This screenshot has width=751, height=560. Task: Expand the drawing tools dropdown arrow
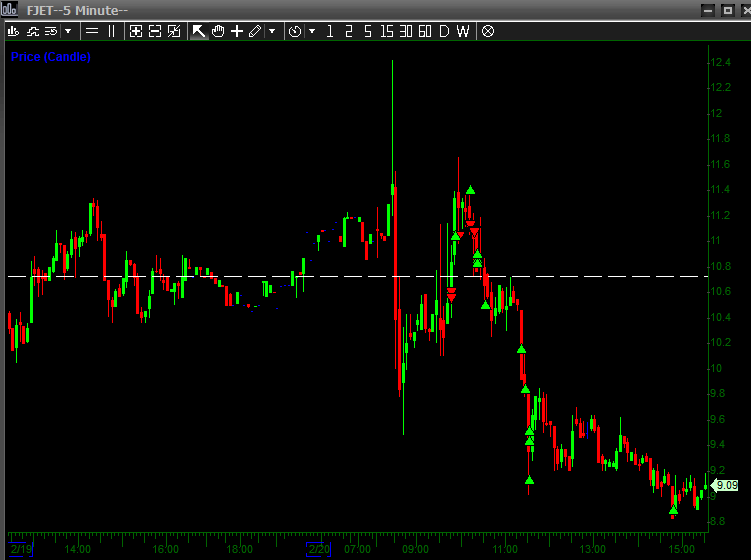coord(272,32)
